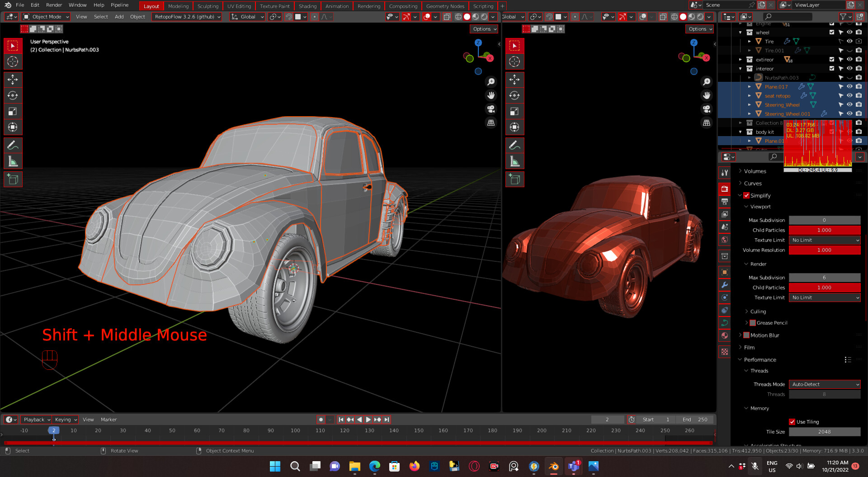Pick the Annotate tool

point(13,145)
